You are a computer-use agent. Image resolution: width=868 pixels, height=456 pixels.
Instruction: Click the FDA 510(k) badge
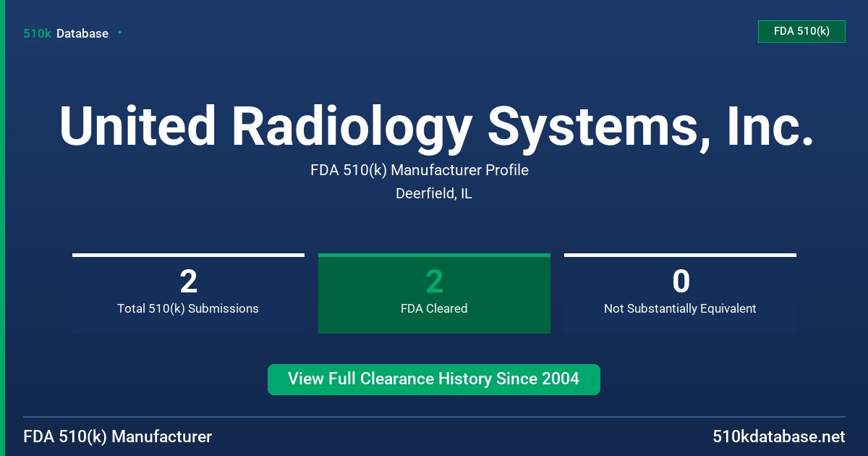pos(801,31)
